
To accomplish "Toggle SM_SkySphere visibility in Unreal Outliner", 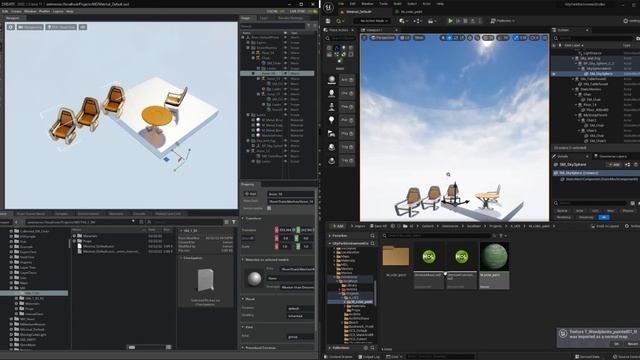I will click(554, 74).
